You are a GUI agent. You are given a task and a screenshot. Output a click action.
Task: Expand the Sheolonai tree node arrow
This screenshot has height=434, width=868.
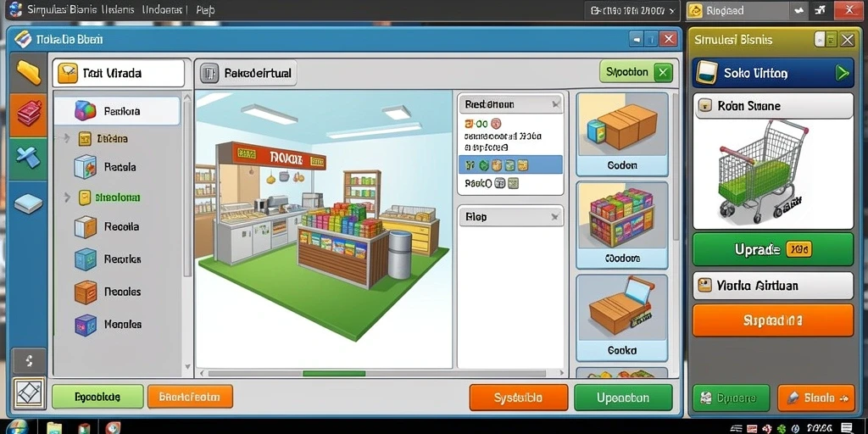pos(68,197)
